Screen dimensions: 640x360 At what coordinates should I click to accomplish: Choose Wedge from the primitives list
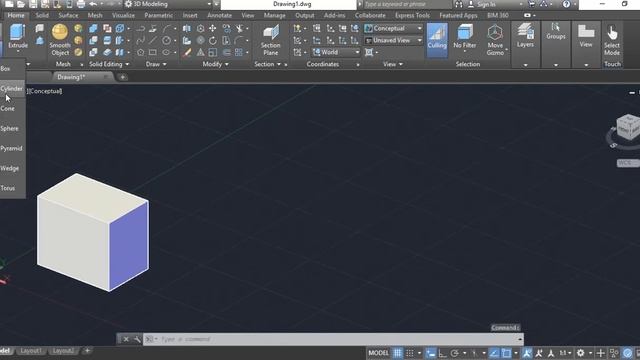coord(10,168)
